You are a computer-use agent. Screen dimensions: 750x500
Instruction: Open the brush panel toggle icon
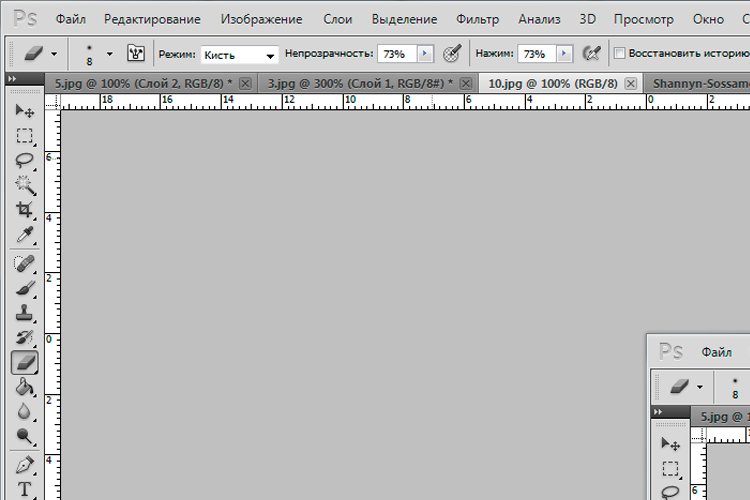136,53
